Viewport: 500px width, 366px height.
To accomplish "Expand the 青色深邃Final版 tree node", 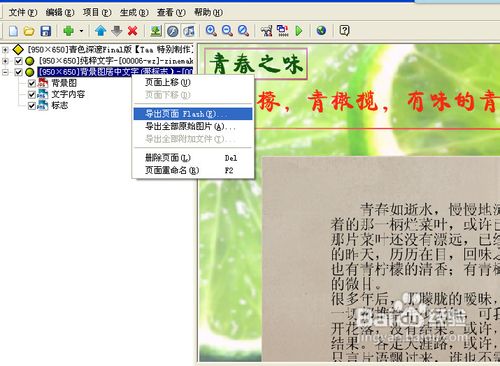I will (x=5, y=50).
